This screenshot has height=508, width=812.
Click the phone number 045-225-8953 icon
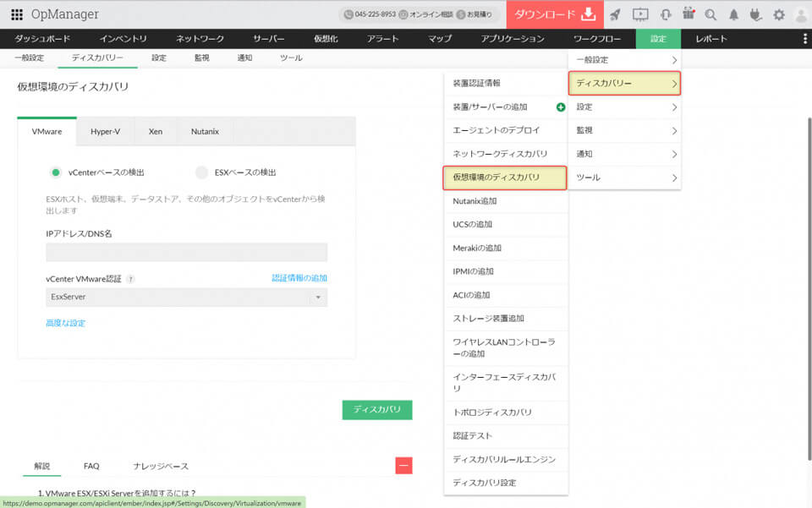(x=348, y=14)
